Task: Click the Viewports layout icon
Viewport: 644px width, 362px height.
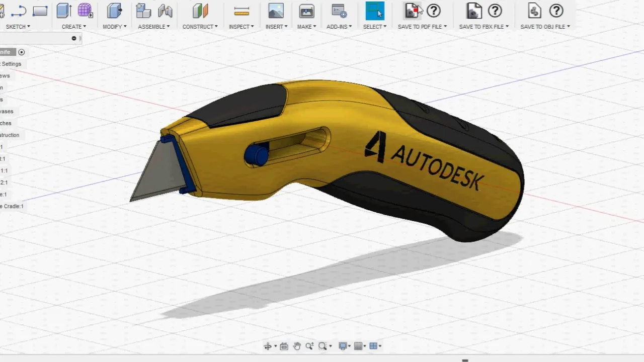Action: coord(373,346)
